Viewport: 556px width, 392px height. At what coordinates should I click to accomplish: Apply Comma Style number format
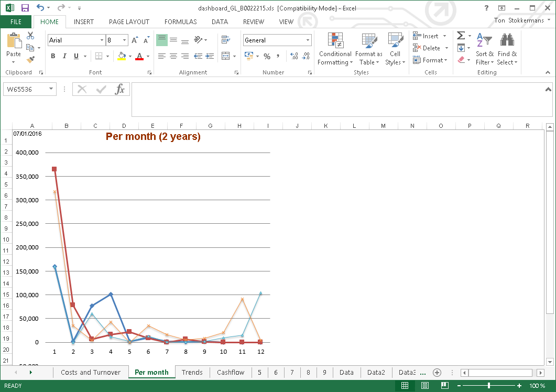[x=278, y=56]
